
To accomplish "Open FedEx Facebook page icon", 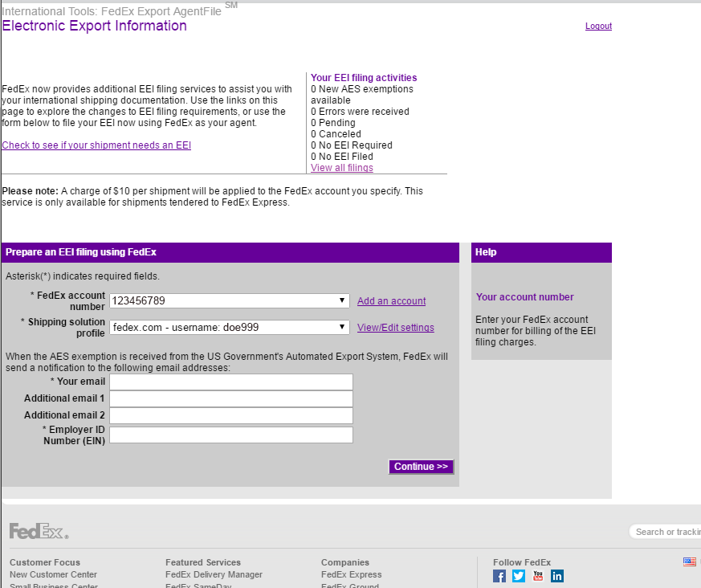I will (x=499, y=576).
